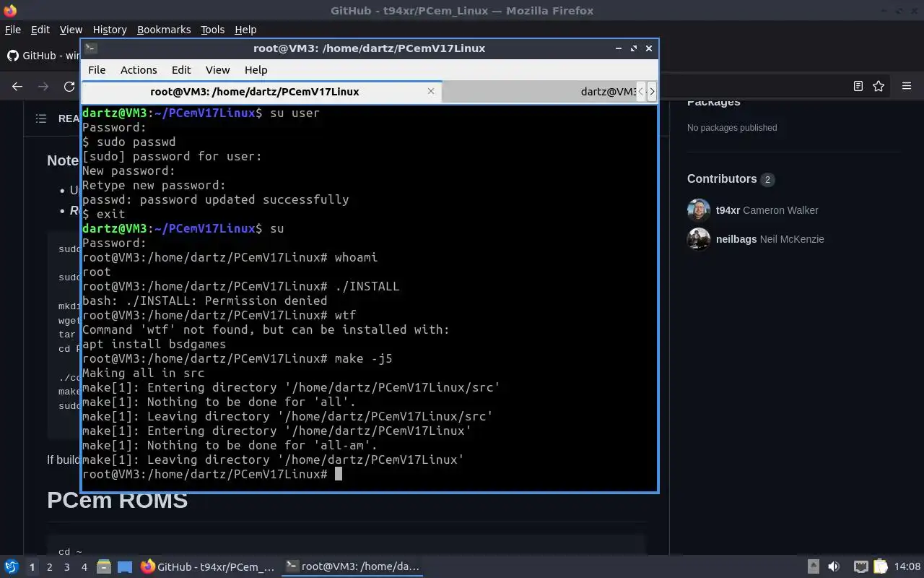Open the README outline list icon
The width and height of the screenshot is (924, 578).
tap(41, 118)
